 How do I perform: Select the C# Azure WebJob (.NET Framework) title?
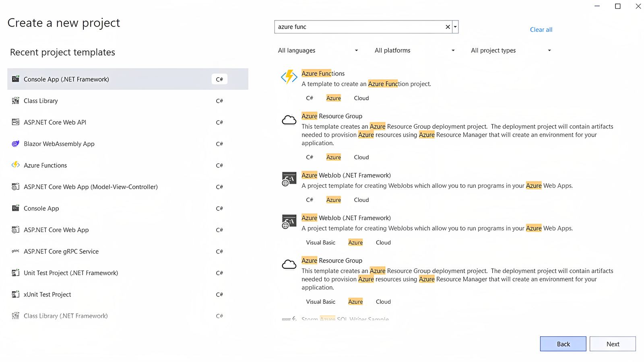346,175
